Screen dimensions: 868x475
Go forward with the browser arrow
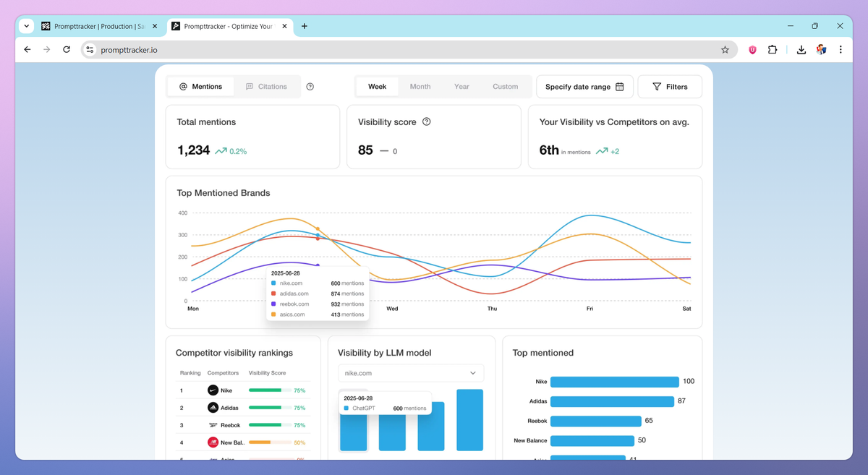click(x=47, y=50)
